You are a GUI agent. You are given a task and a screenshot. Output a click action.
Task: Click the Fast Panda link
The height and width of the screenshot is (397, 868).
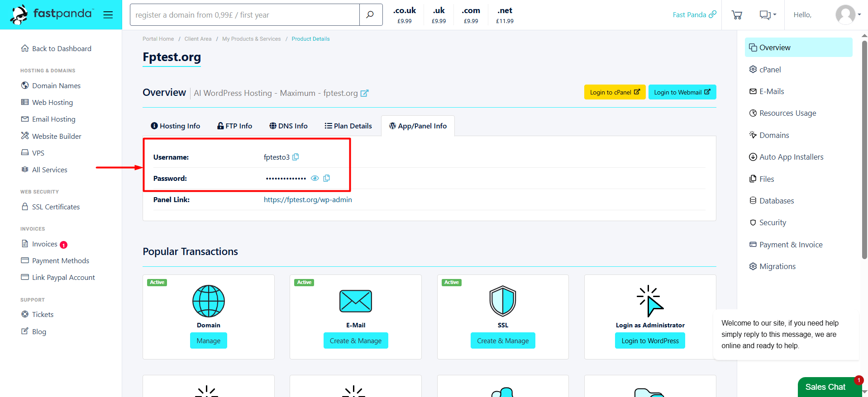pos(694,14)
